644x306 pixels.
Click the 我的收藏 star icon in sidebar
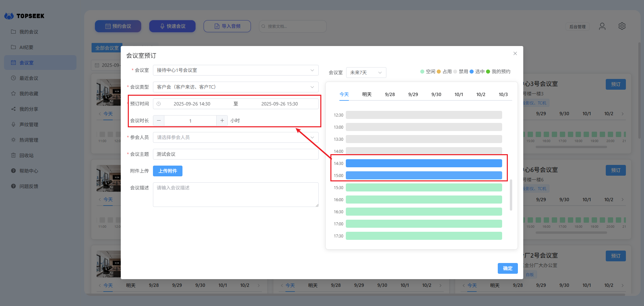pyautogui.click(x=13, y=94)
